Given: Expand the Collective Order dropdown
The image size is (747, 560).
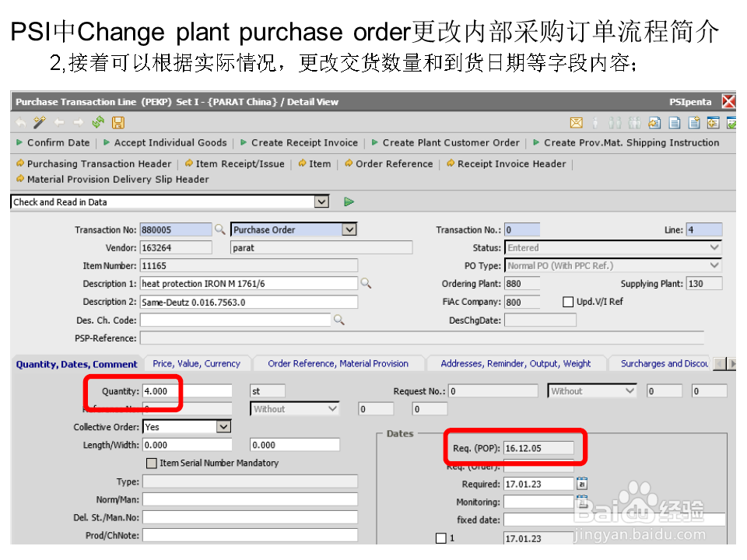Looking at the screenshot, I should tap(224, 426).
